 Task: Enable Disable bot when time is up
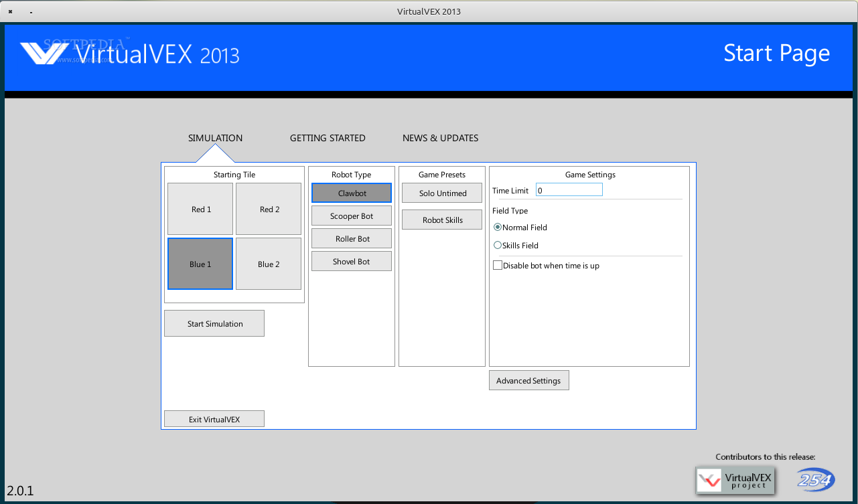point(498,265)
